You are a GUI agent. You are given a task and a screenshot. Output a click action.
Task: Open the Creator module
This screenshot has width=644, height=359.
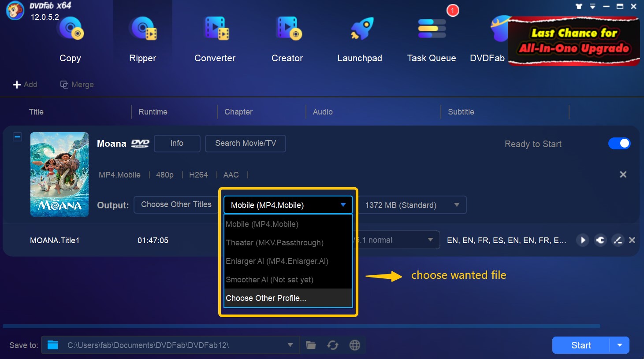[x=287, y=40]
